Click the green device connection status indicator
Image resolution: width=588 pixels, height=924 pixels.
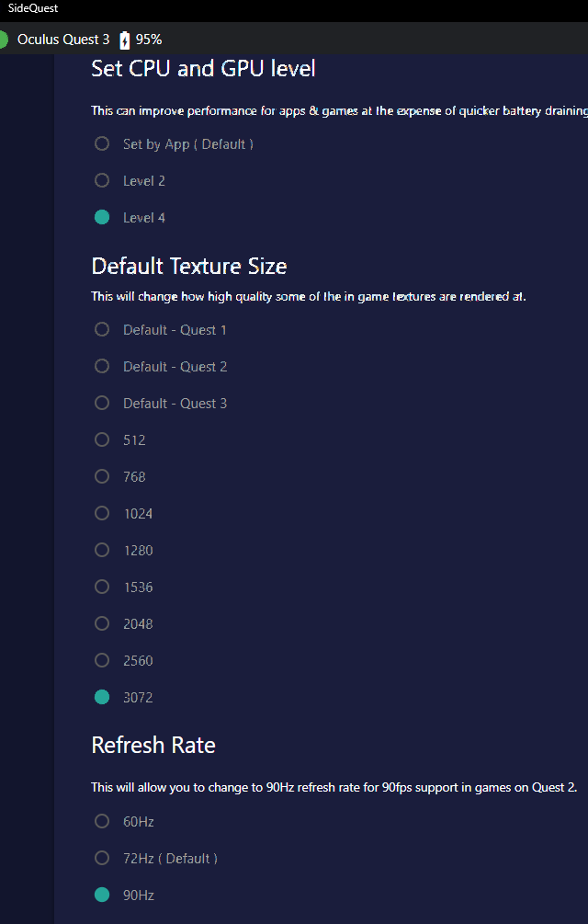pos(3,40)
